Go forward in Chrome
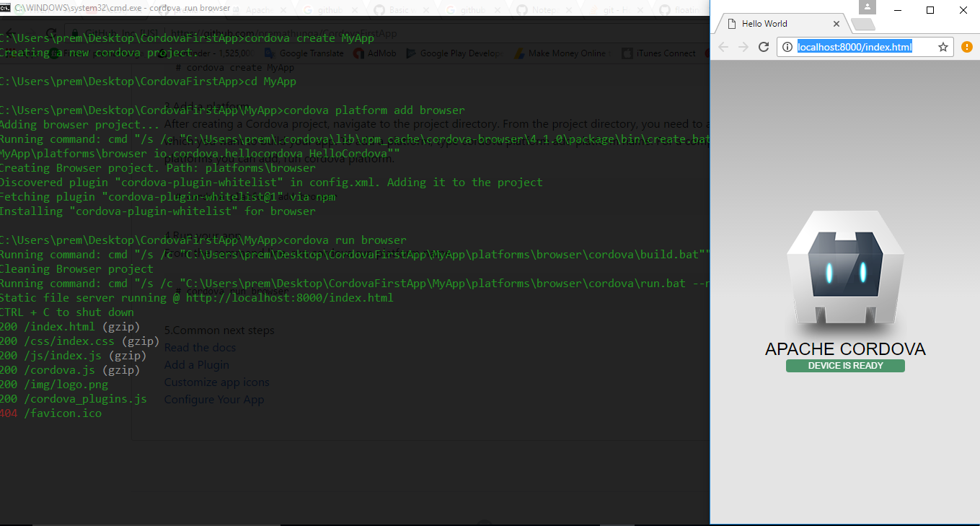The image size is (980, 526). [743, 47]
